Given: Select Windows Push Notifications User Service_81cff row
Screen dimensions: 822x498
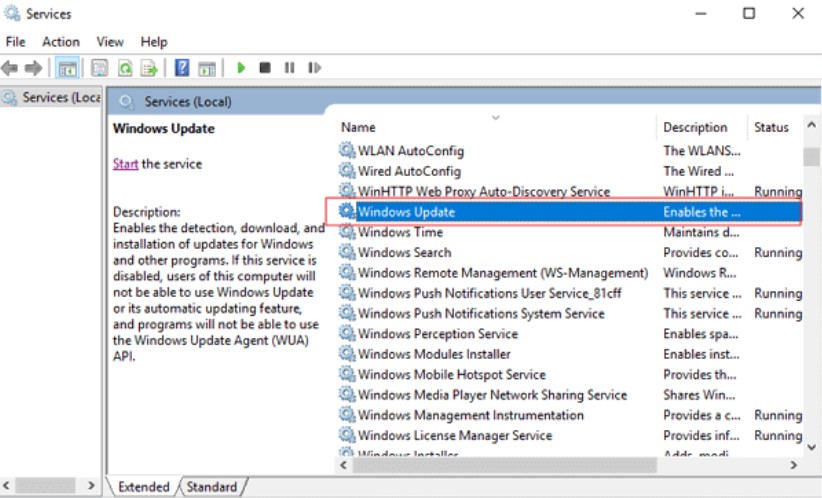Looking at the screenshot, I should click(x=570, y=293).
